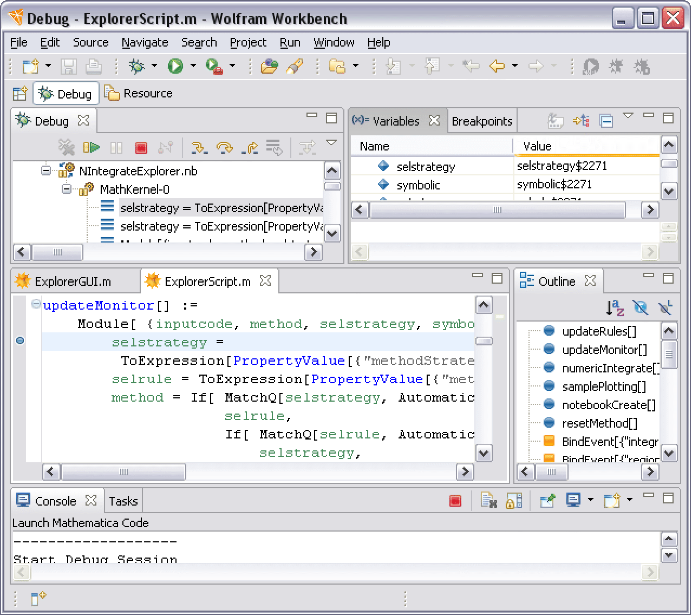Viewport: 692px width, 616px height.
Task: Click the red Terminate icon in Debug view
Action: pyautogui.click(x=141, y=147)
